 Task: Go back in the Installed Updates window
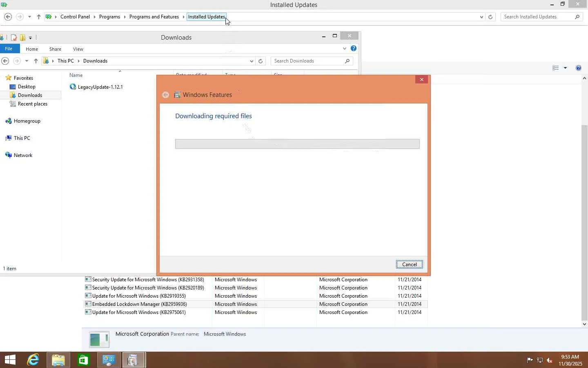point(8,17)
